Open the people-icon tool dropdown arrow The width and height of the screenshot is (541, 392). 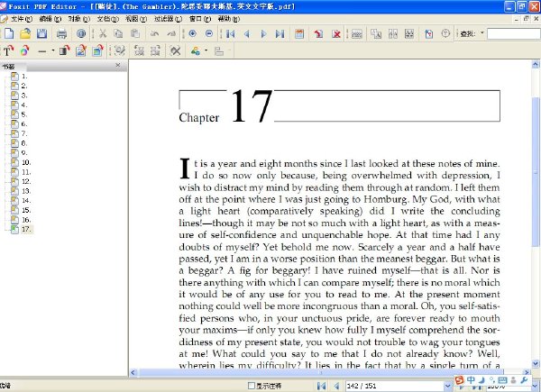pos(206,51)
